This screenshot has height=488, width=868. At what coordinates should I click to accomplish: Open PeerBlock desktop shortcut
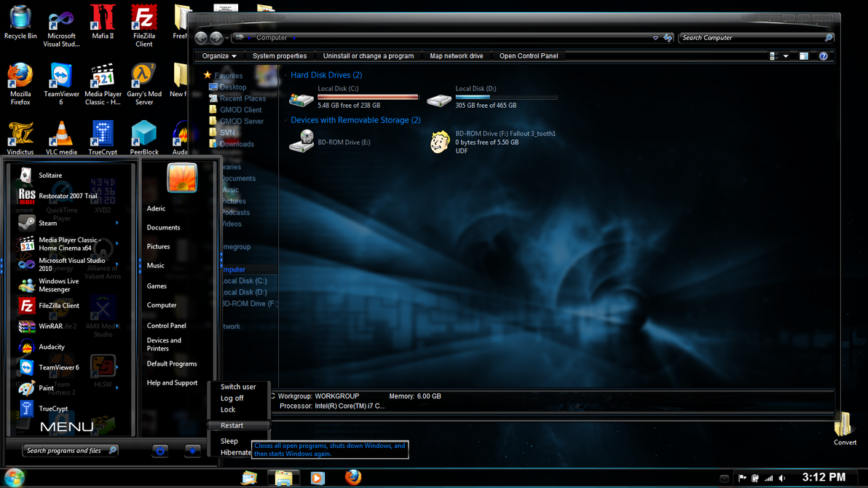click(144, 138)
